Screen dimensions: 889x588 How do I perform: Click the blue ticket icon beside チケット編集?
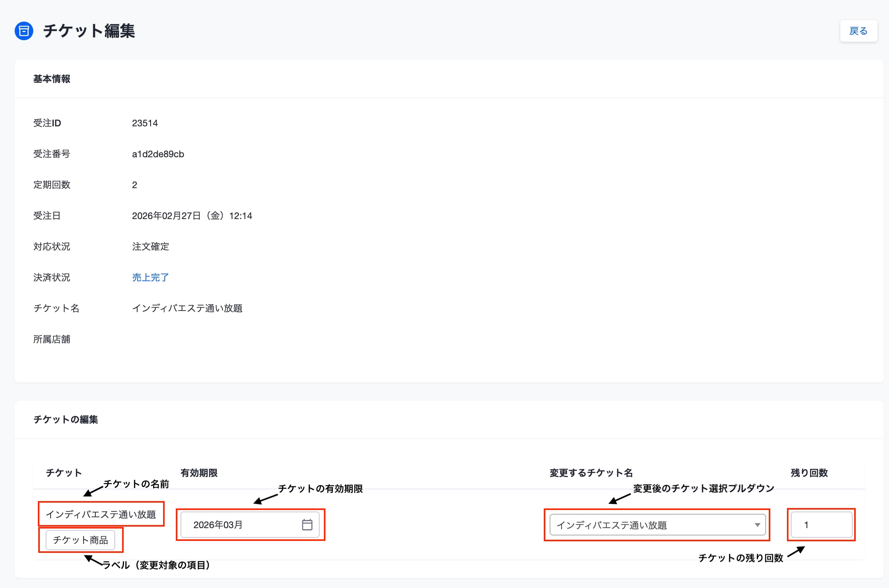pos(24,31)
